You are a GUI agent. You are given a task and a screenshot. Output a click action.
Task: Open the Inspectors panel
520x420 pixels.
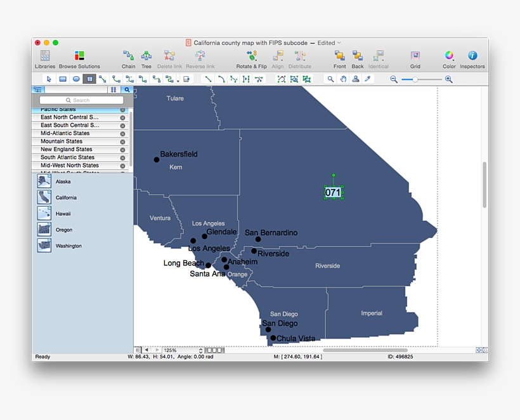point(472,60)
